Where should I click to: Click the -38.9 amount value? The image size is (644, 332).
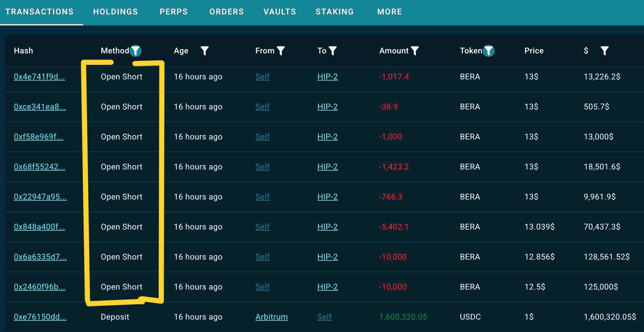388,107
